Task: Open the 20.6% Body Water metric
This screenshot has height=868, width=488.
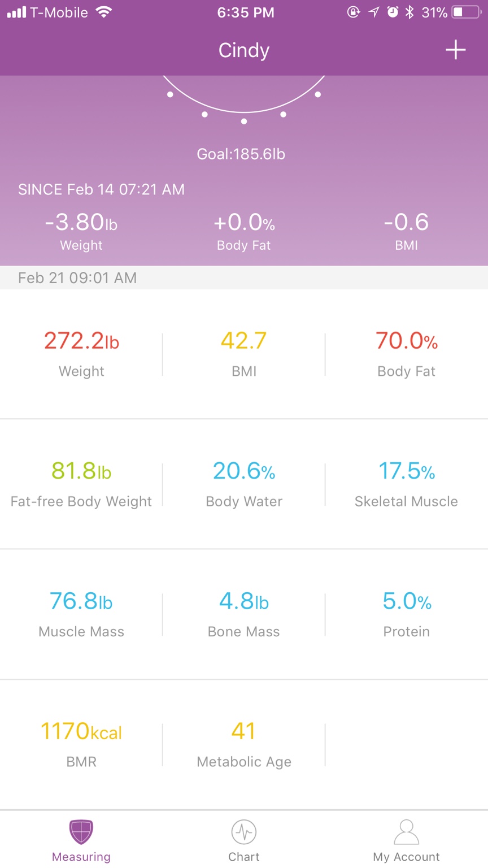Action: (244, 484)
